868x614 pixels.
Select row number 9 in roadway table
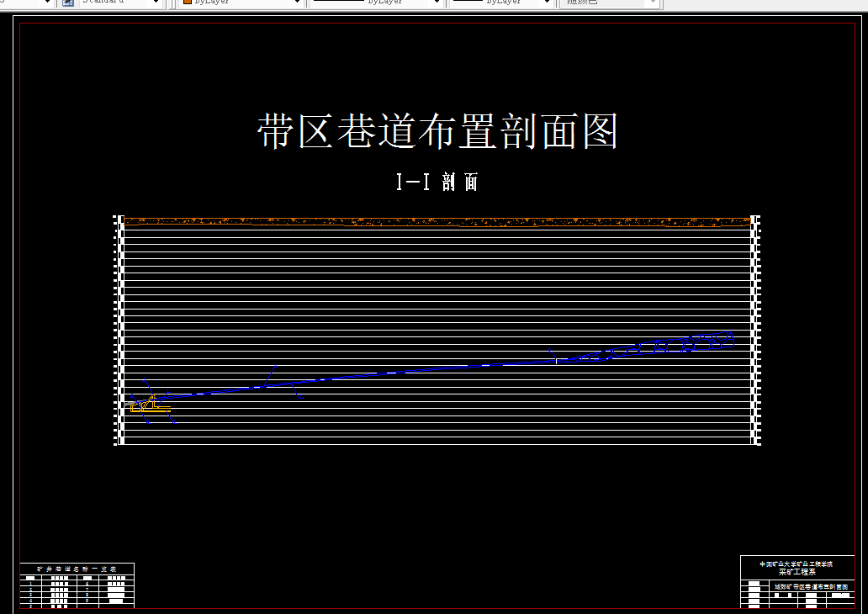coord(87,601)
